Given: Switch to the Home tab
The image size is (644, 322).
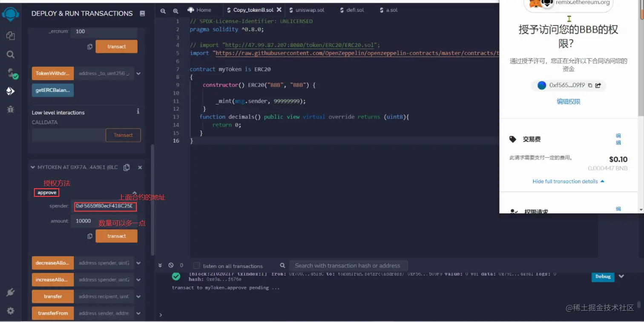Looking at the screenshot, I should pyautogui.click(x=199, y=10).
